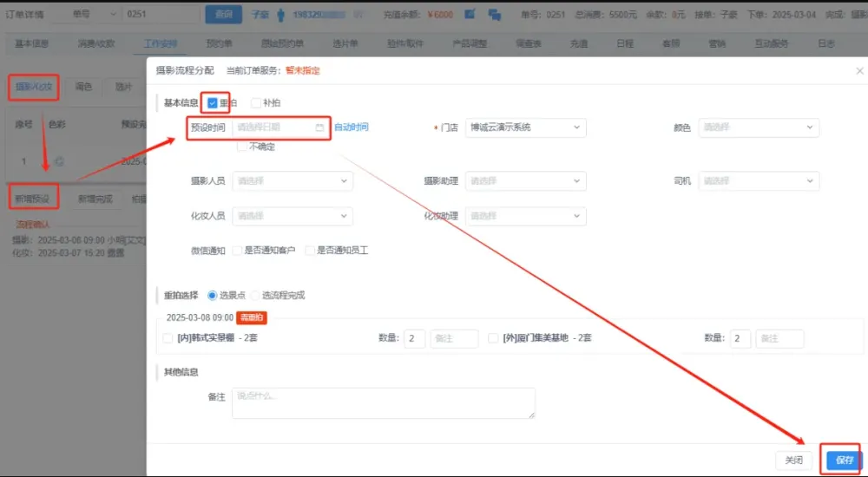Screen dimensions: 868x477
Task: Click the calendar icon in 预设时间 field
Action: tap(319, 127)
